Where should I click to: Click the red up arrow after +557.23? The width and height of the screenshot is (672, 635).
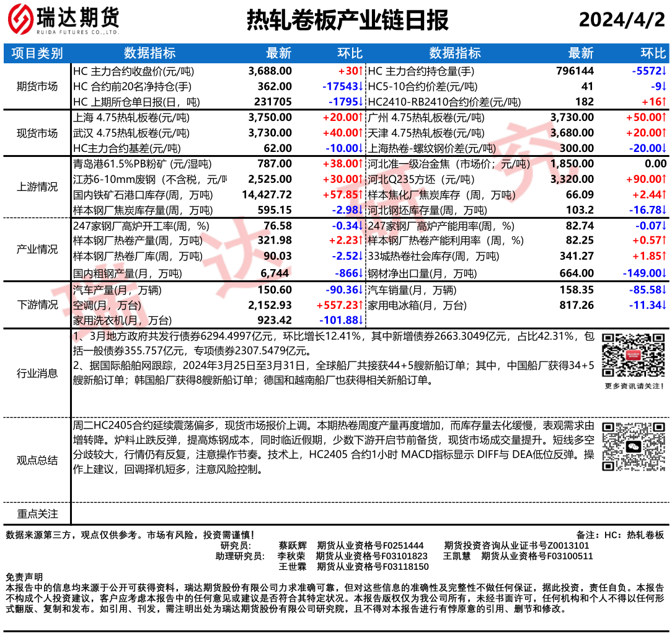coord(360,305)
